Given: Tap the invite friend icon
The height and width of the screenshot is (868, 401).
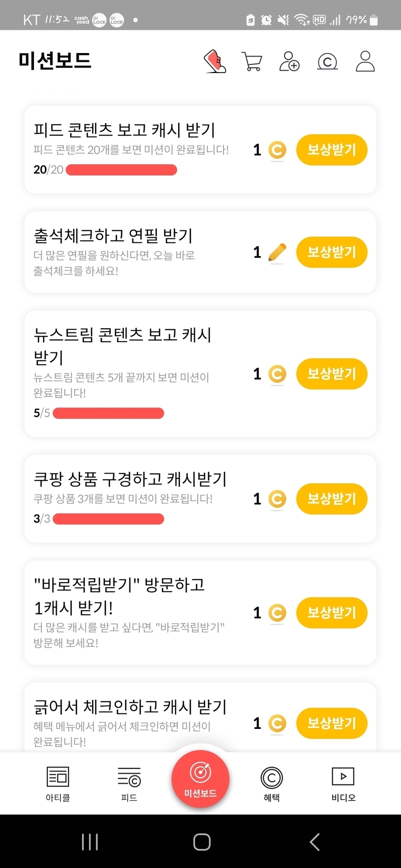Looking at the screenshot, I should 289,61.
